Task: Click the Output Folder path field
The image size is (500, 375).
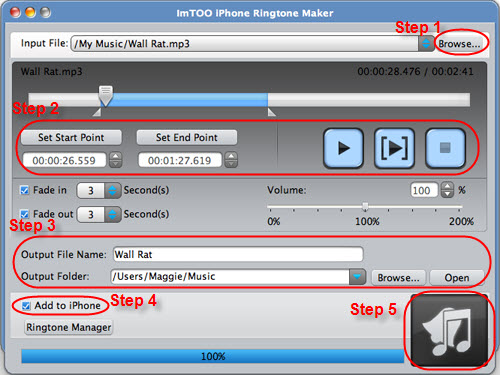Action: pyautogui.click(x=230, y=277)
